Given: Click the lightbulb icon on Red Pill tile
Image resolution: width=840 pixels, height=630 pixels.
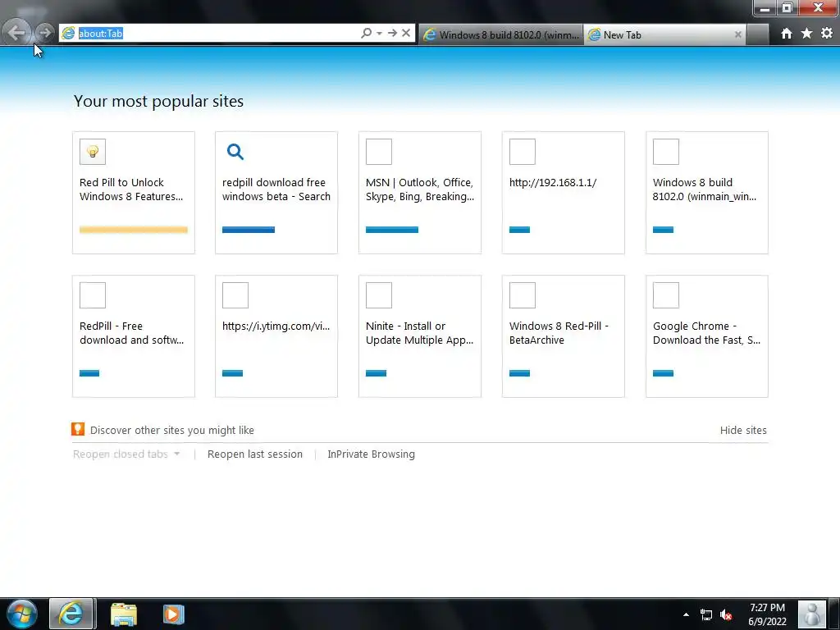Looking at the screenshot, I should tap(93, 152).
